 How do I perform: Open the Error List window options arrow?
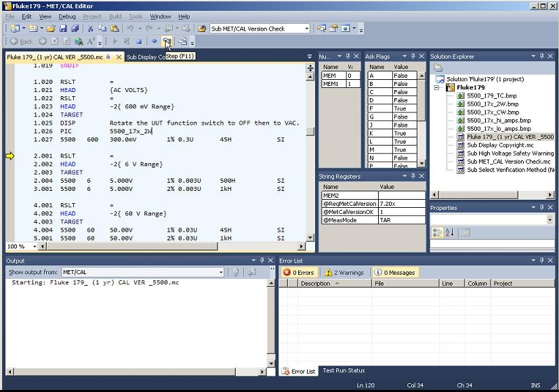point(533,261)
